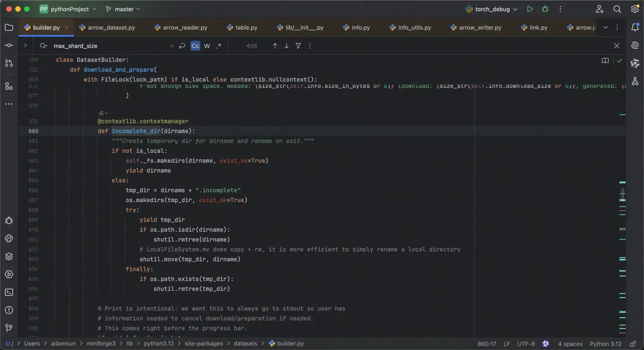
Task: Go to previous search occurrence
Action: (275, 46)
